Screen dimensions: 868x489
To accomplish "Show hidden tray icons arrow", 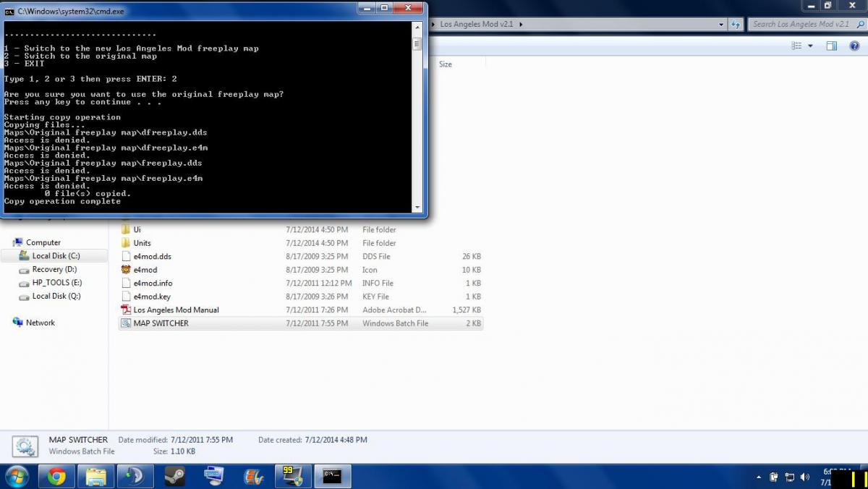I will [759, 477].
